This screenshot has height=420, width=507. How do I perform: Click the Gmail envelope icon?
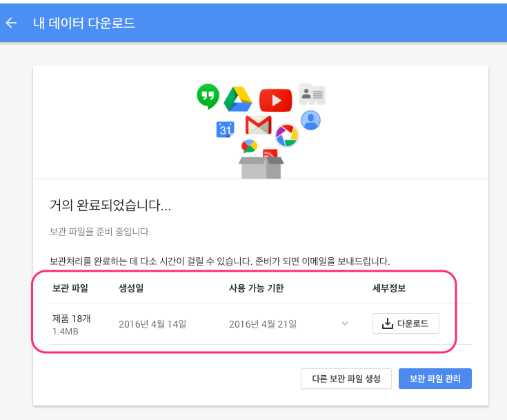259,125
